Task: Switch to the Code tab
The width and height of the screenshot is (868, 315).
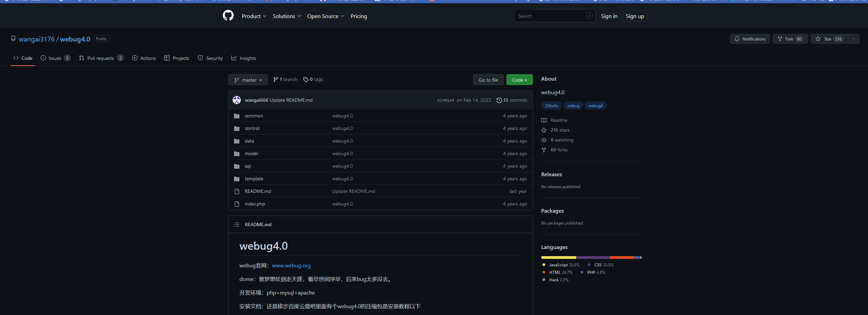Action: (23, 58)
